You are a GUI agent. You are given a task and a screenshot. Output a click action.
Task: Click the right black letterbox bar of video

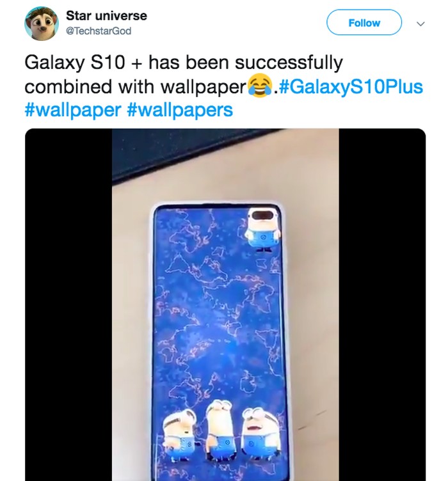click(382, 304)
